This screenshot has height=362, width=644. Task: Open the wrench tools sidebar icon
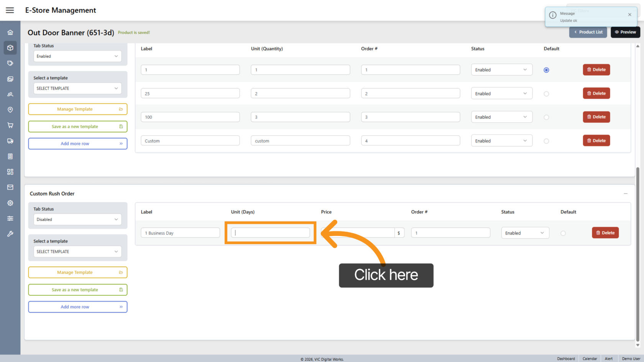click(10, 234)
